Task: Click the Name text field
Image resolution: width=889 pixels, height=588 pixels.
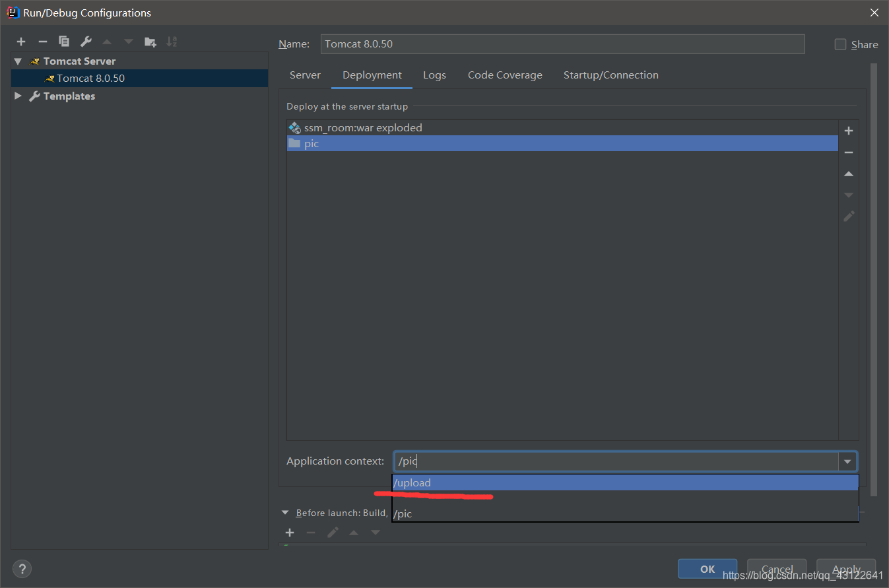Action: coord(562,44)
